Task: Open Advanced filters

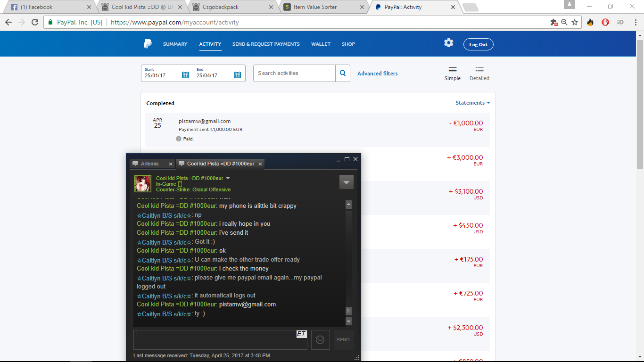Action: pos(378,74)
